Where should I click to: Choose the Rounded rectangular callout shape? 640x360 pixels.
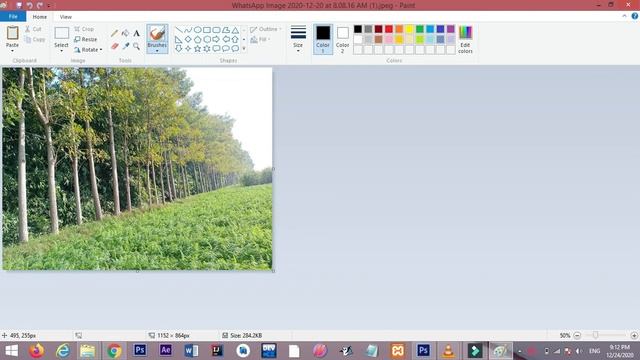tap(216, 49)
